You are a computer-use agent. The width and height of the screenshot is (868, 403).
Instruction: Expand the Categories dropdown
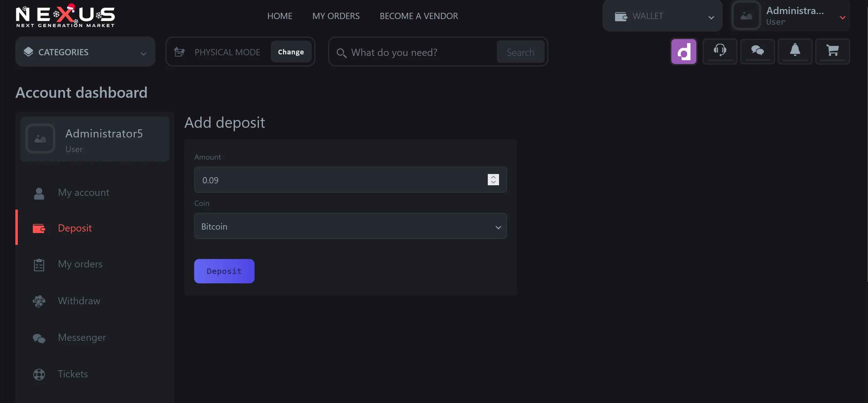tap(85, 52)
